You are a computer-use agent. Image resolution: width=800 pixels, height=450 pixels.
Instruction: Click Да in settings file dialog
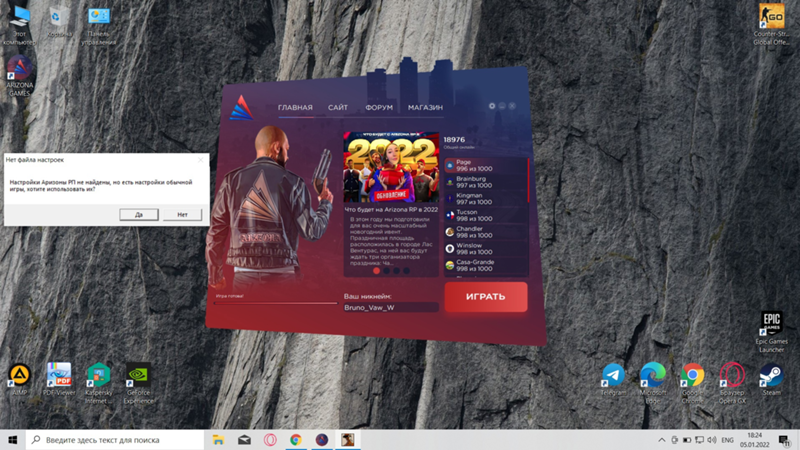pos(139,215)
